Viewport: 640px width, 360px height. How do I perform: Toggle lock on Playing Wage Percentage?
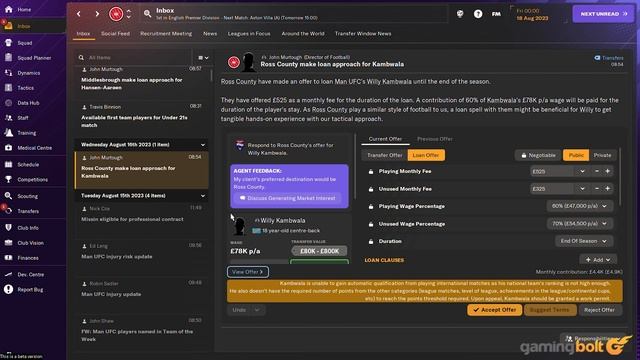tap(371, 207)
